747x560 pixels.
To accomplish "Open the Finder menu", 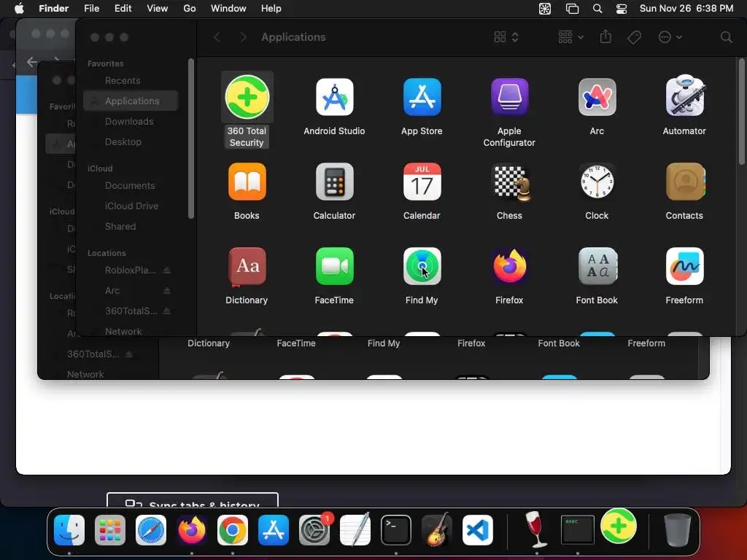I will pos(53,9).
